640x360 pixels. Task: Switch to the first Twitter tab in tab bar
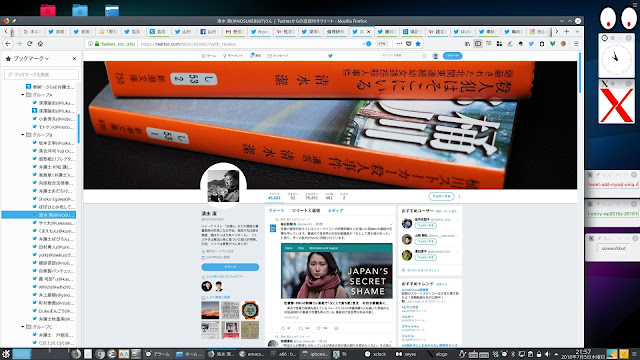pyautogui.click(x=57, y=31)
